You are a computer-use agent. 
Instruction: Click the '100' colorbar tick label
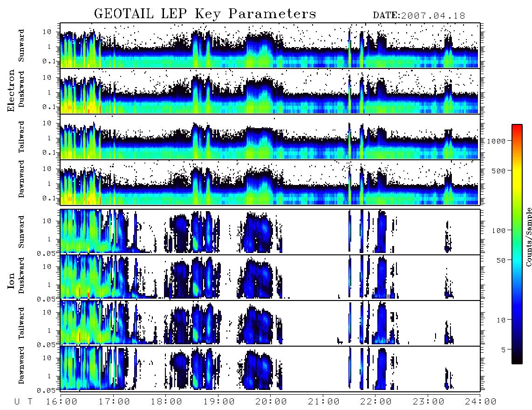click(x=499, y=231)
